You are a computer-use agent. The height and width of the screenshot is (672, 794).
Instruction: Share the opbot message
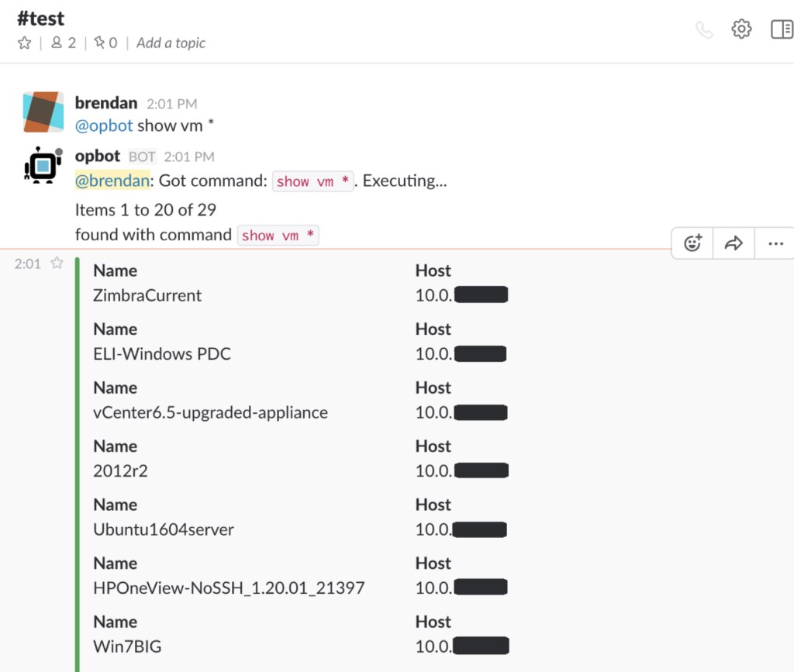click(x=734, y=243)
